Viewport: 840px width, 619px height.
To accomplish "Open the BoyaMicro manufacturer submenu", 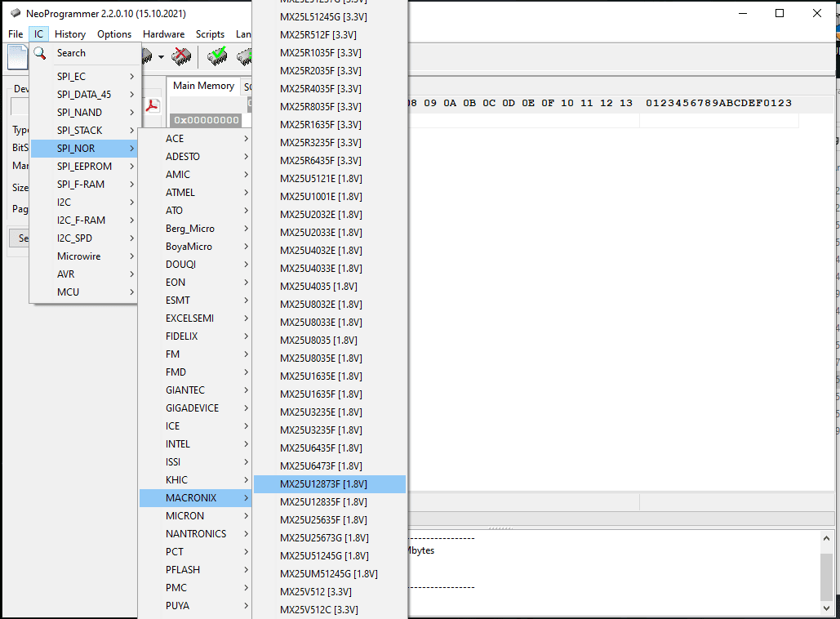I will [196, 247].
